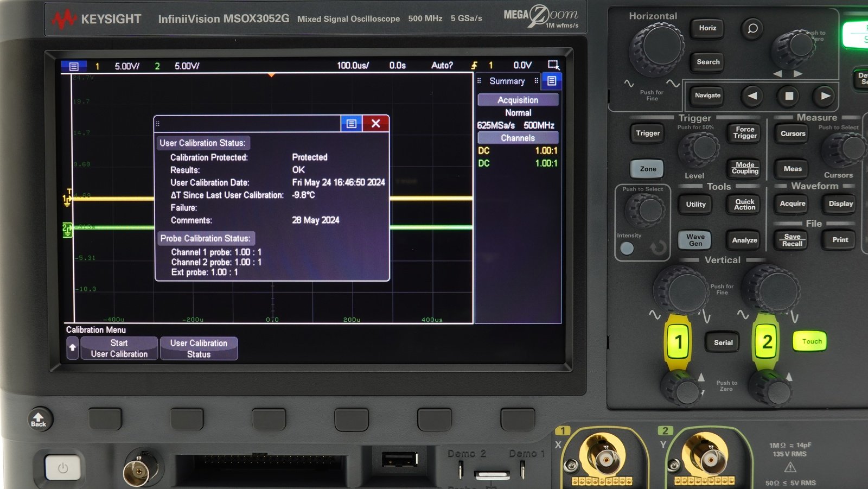Select the trigger edge icon in the status bar
The image size is (868, 489).
[475, 65]
